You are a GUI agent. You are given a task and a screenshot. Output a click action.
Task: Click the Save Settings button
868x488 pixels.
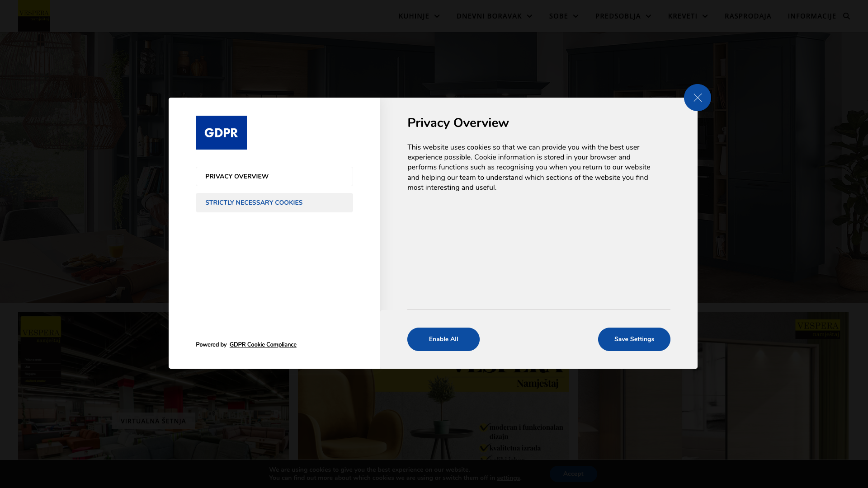(634, 339)
